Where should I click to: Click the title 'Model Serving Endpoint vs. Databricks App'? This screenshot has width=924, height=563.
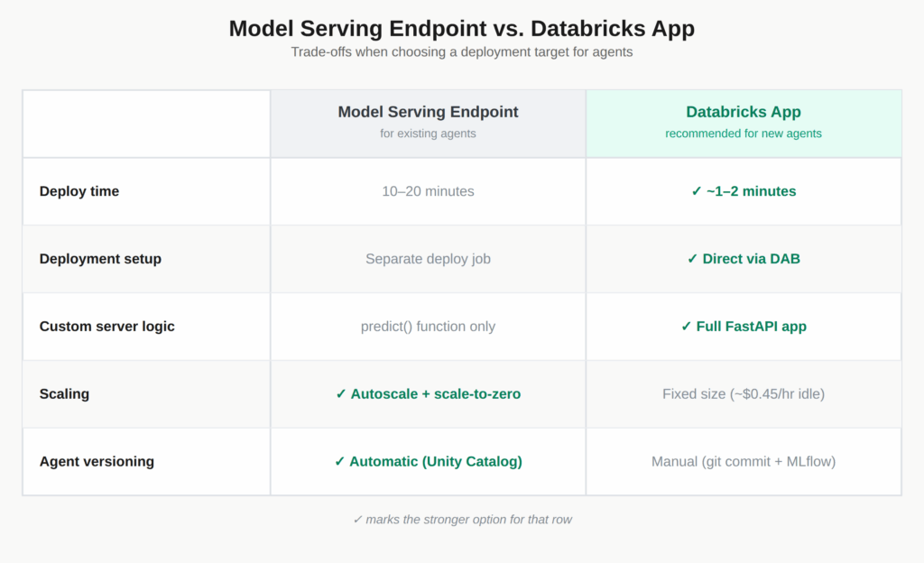click(461, 28)
